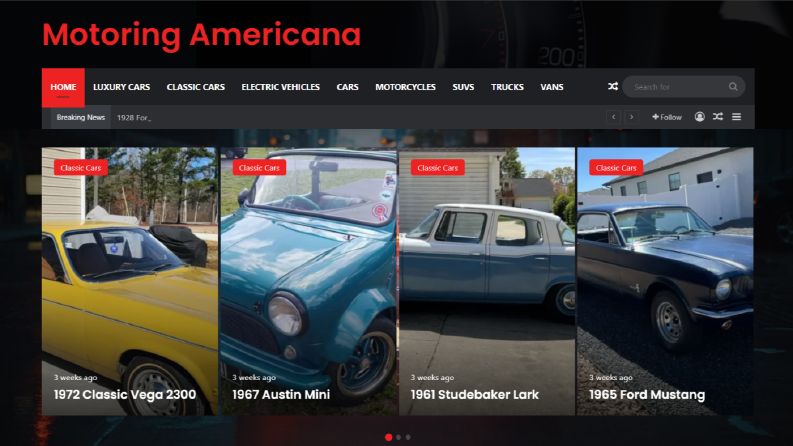Go to Trucks section
Viewport: 793px width, 446px height.
click(x=507, y=87)
